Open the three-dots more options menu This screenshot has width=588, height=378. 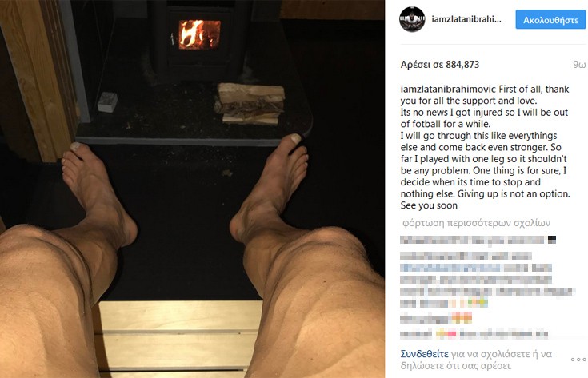[x=578, y=360]
